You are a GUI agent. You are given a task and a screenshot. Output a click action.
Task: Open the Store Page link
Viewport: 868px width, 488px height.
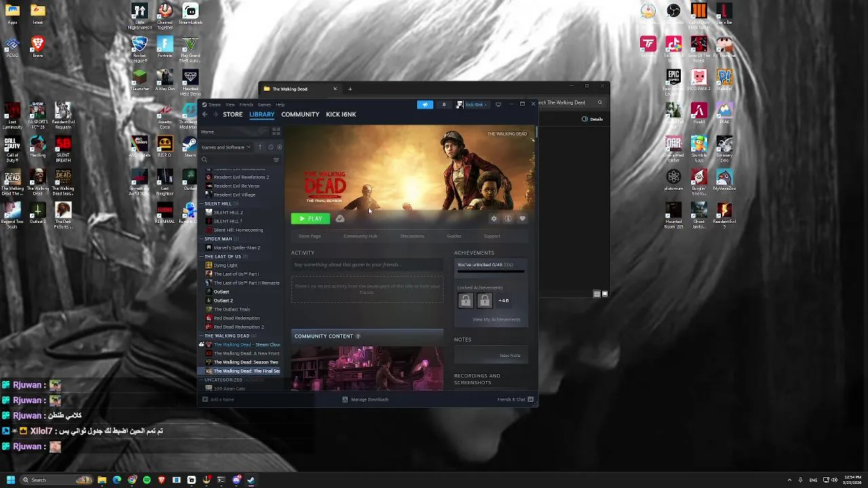pos(310,236)
